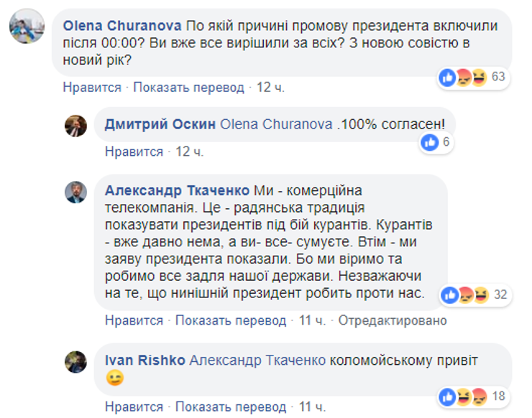The image size is (532, 418).
Task: View the like reaction count of 6
Action: pos(436,142)
